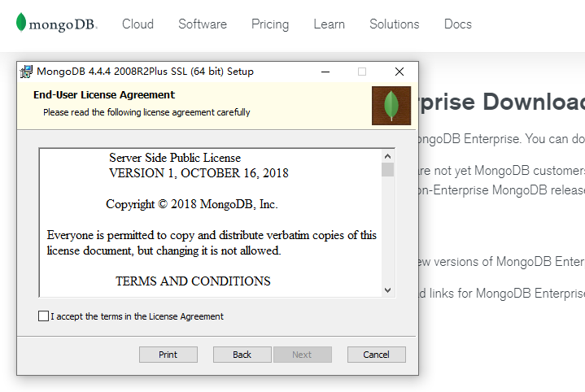Click the MongoDB logo on website header
Screen dimensions: 585x392
pos(57,23)
